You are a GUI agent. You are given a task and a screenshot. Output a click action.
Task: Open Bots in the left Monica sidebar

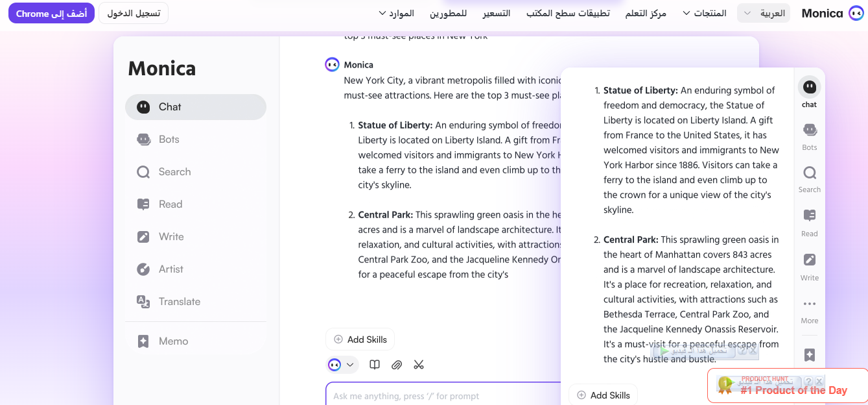point(169,140)
